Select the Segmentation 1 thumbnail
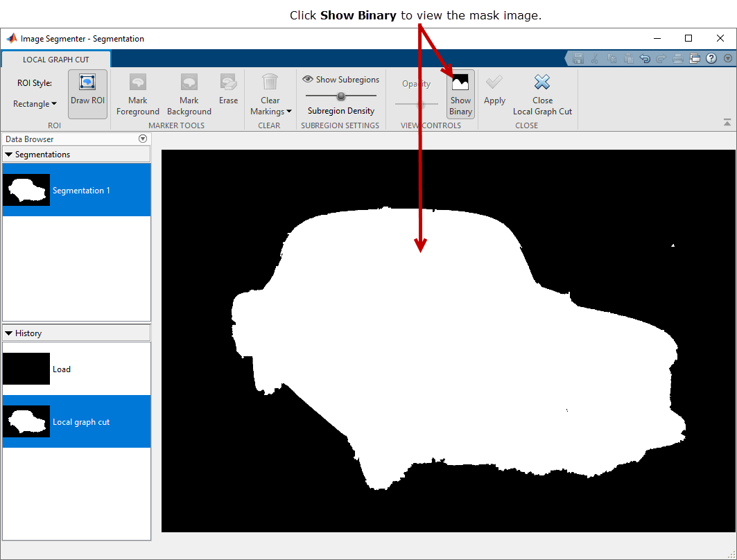 point(26,190)
